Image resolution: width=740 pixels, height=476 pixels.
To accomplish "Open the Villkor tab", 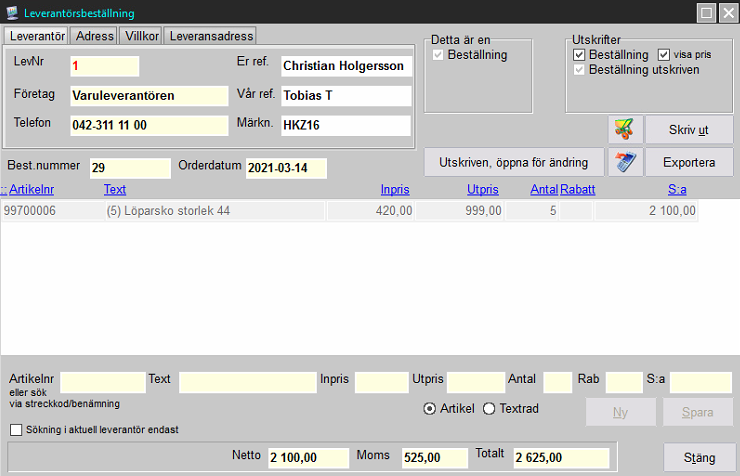I will click(x=139, y=35).
